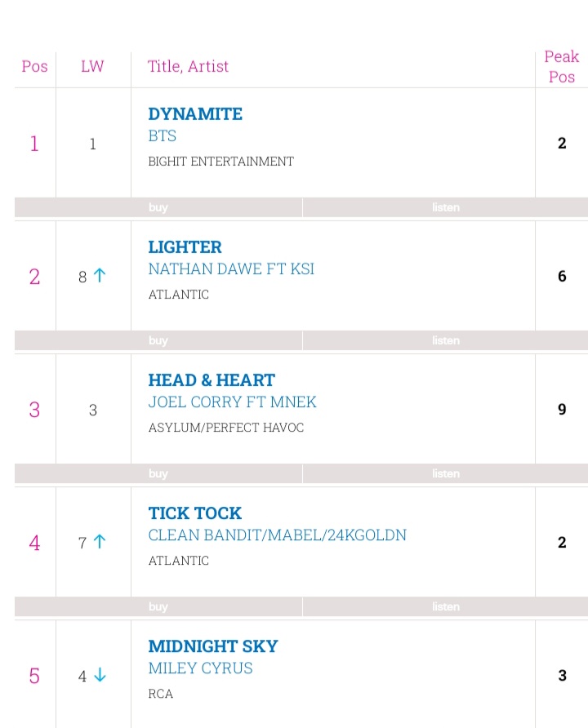Click the listen button under Lighter
Viewport: 588px width, 728px height.
(445, 340)
